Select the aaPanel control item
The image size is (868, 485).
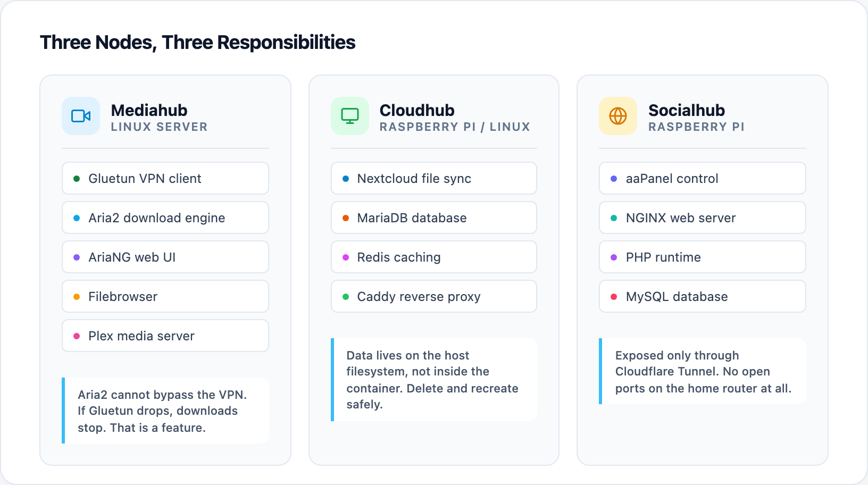pyautogui.click(x=703, y=178)
